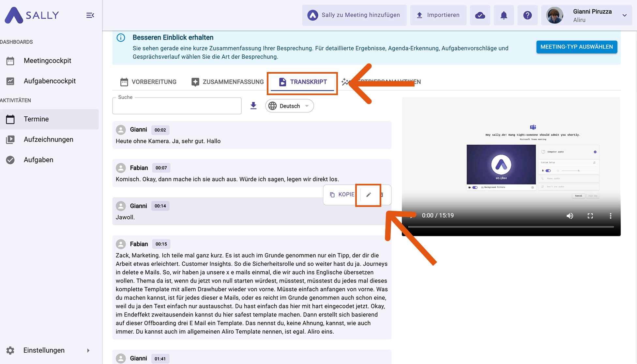Image resolution: width=637 pixels, height=364 pixels.
Task: Click Gianni speaker avatar at 01:41
Action: [121, 358]
